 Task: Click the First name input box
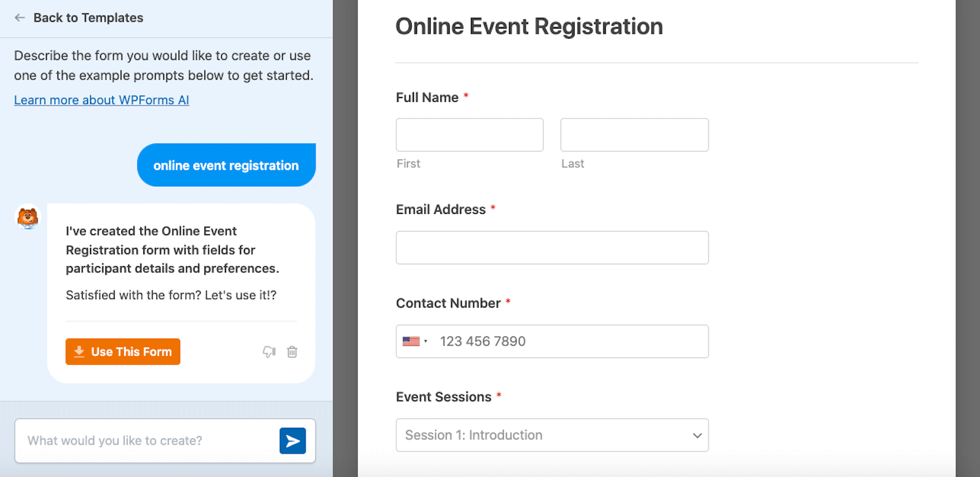[x=469, y=134]
